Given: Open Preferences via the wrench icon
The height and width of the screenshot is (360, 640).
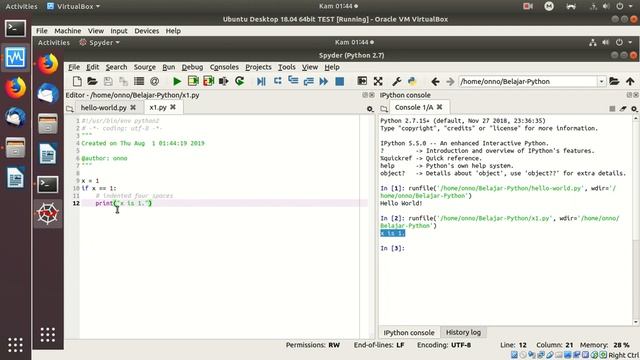Looking at the screenshot, I should (396, 81).
